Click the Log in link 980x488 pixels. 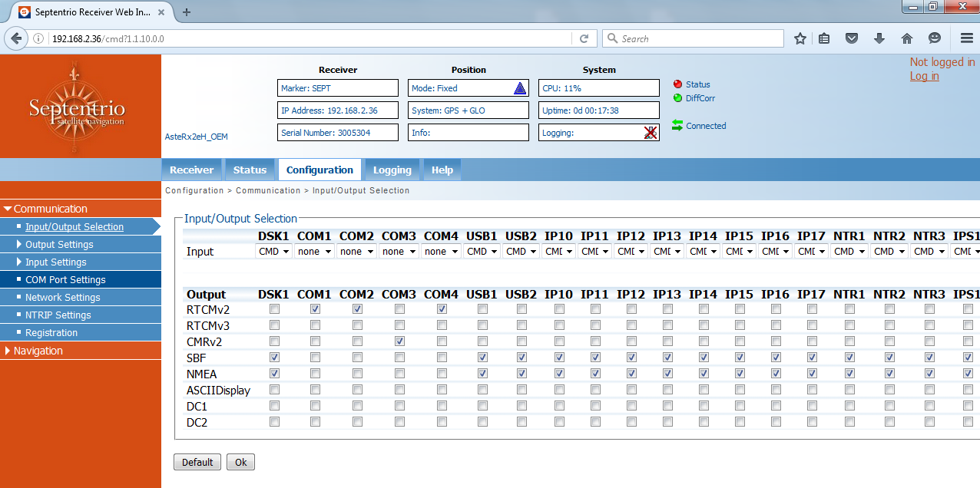coord(924,76)
